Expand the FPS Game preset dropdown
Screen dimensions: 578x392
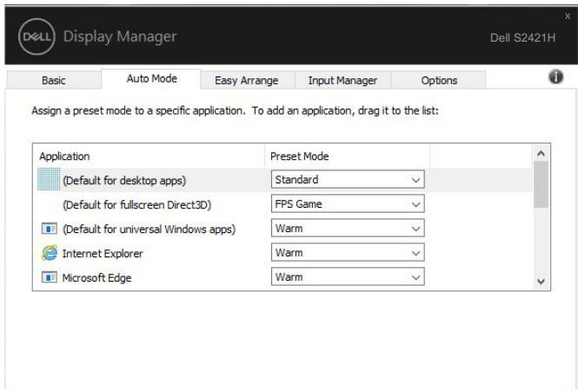(348, 204)
